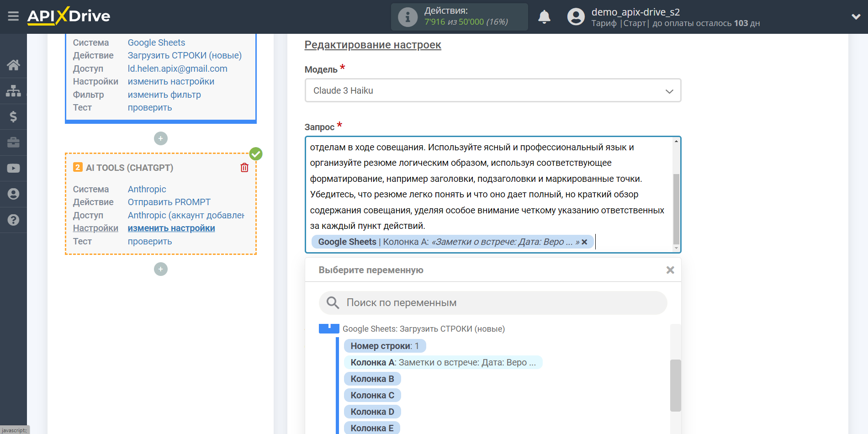868x434 pixels.
Task: Open 'Отправить PROMPT' action link
Action: pyautogui.click(x=169, y=202)
